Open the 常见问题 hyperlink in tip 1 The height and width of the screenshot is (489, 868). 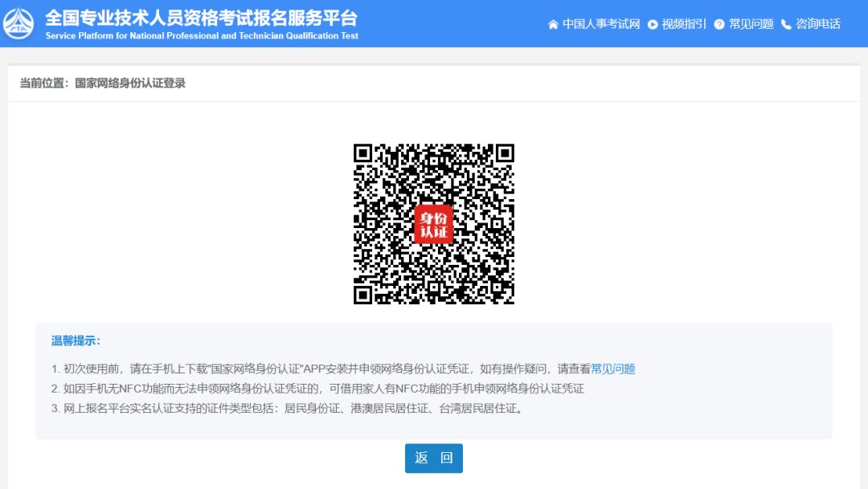(x=613, y=369)
